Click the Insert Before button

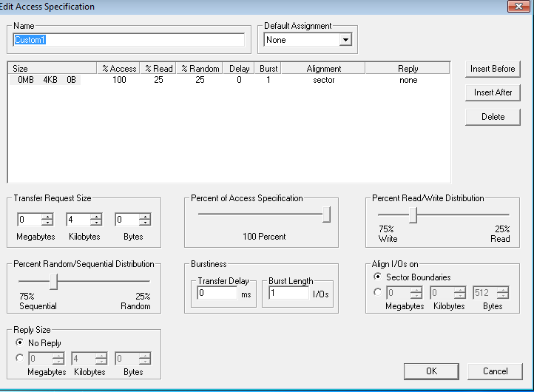[x=493, y=69]
